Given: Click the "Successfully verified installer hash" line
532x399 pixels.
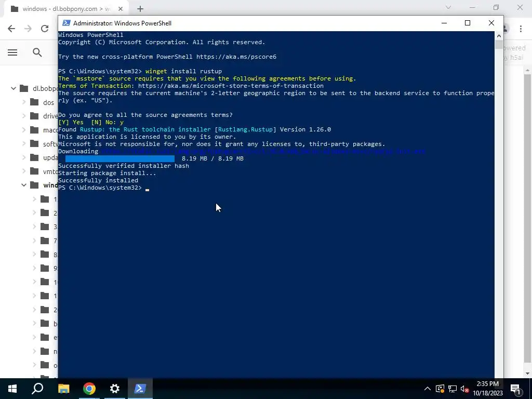Looking at the screenshot, I should [x=124, y=166].
